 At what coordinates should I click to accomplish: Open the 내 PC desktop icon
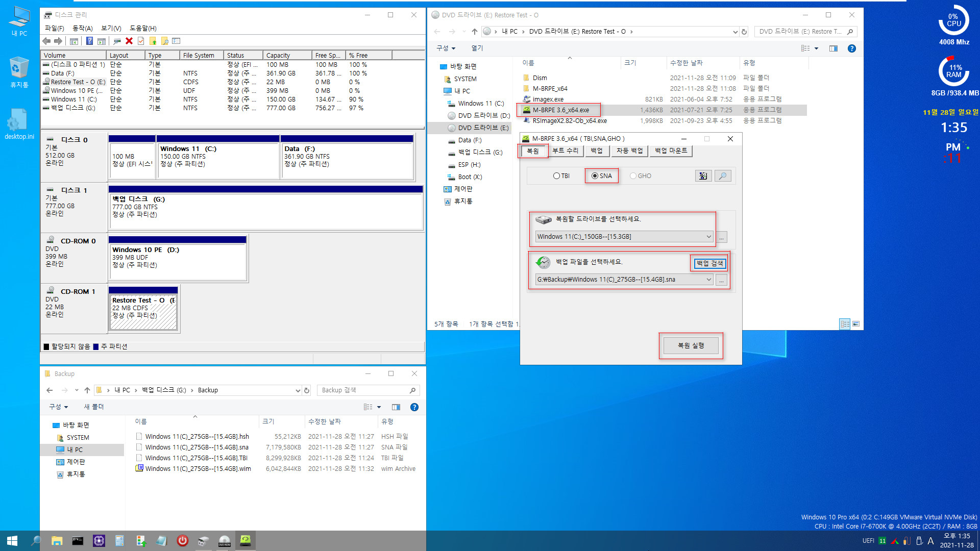pos(19,21)
